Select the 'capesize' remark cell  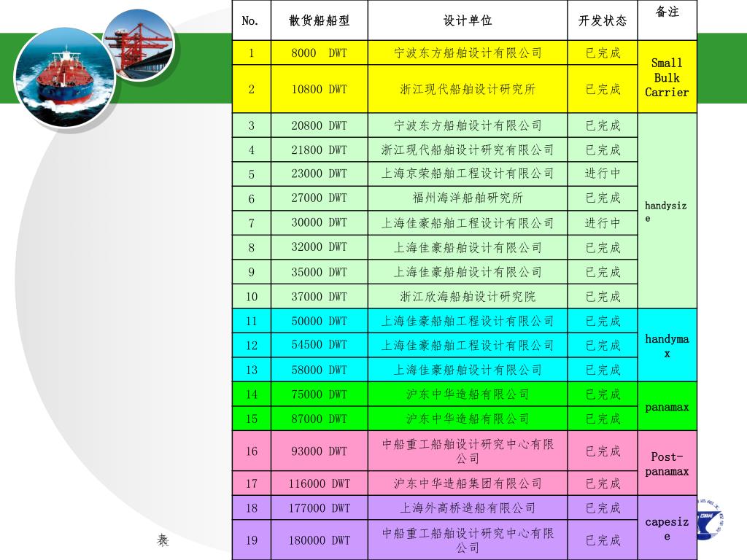click(x=667, y=528)
